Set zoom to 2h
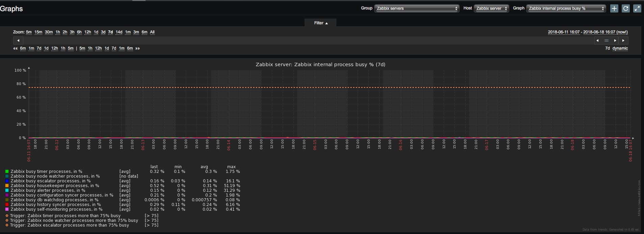Viewport: 644px width, 234px height. (x=65, y=32)
